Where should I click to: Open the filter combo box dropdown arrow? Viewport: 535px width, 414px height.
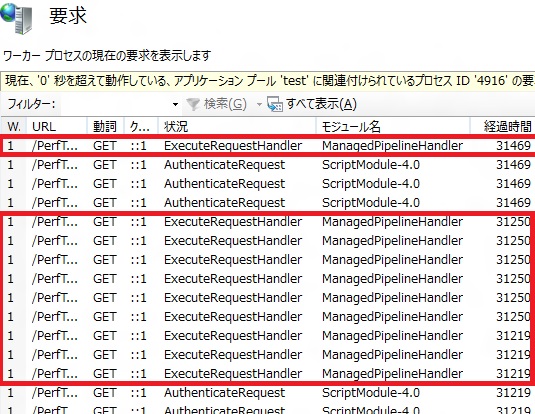175,104
